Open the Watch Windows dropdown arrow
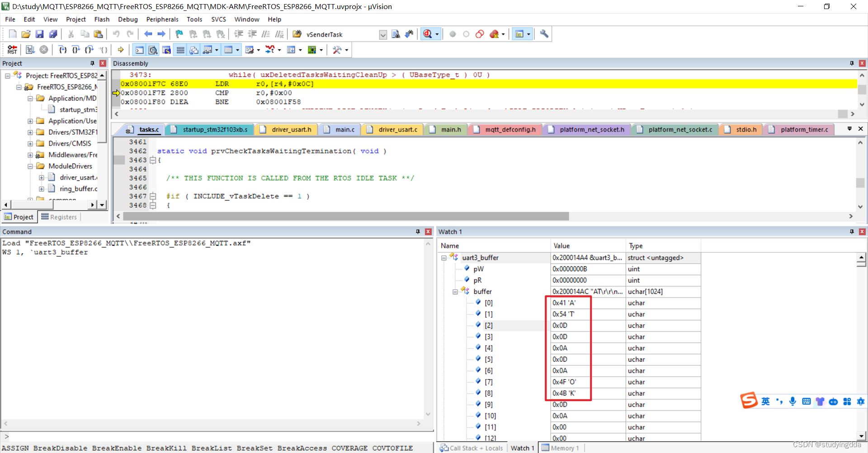 click(x=217, y=50)
